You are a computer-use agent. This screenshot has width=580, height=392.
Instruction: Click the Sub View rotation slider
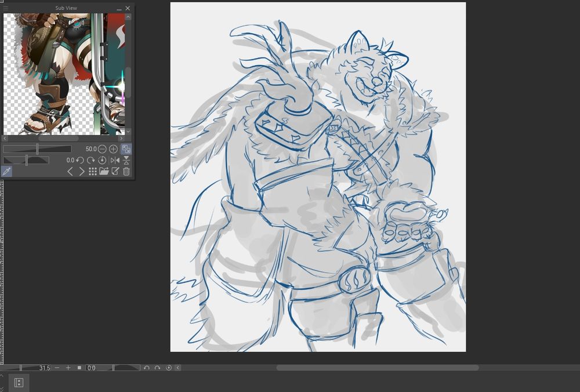(x=26, y=160)
